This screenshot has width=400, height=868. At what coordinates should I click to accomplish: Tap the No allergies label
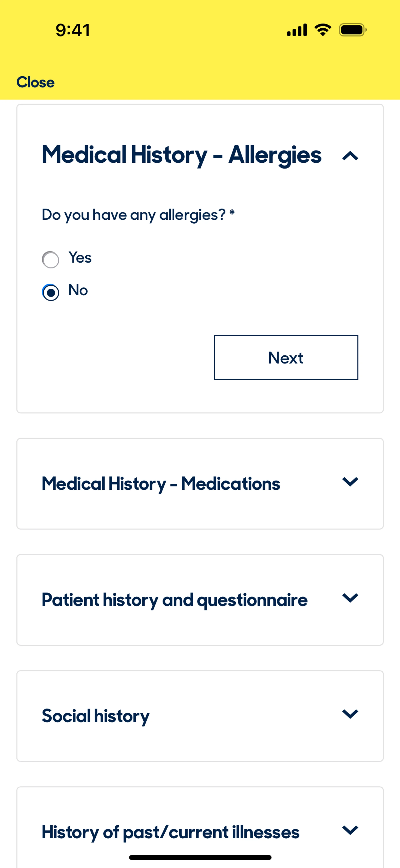(x=78, y=290)
